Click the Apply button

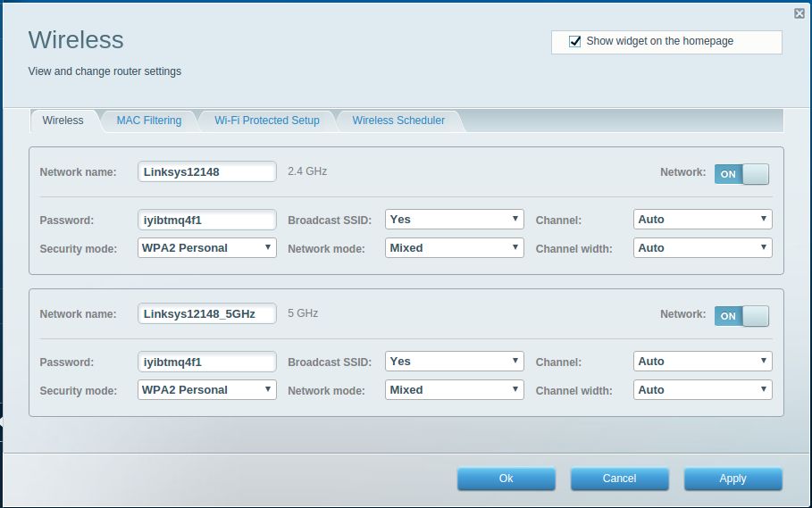point(732,479)
